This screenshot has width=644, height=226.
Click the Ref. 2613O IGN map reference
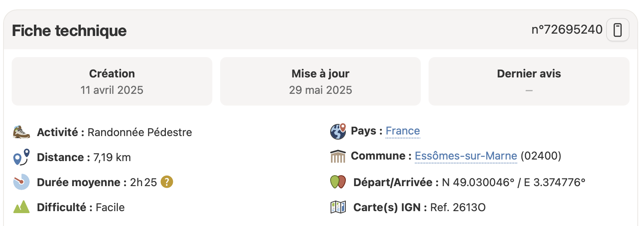coord(458,207)
